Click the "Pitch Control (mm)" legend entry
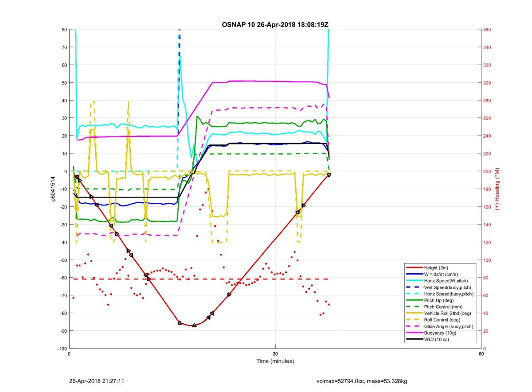The image size is (532, 392). click(x=439, y=307)
